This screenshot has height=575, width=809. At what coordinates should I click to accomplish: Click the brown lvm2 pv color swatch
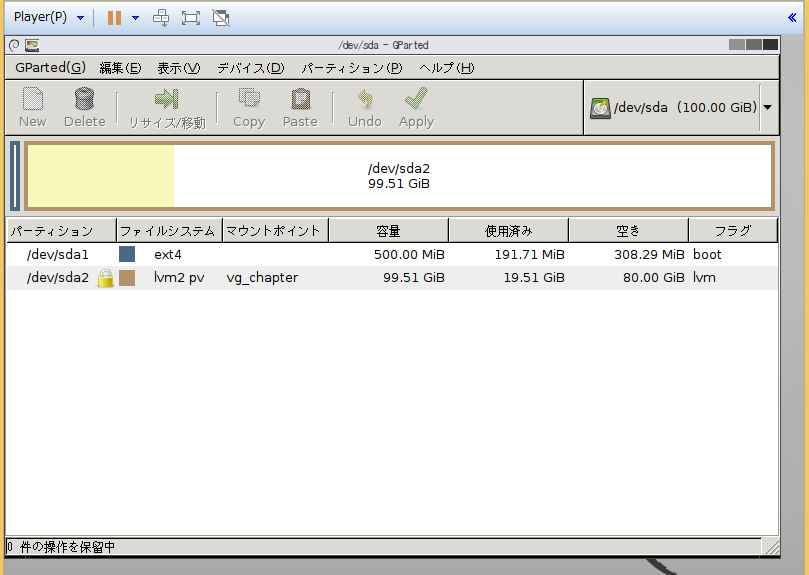pos(127,278)
